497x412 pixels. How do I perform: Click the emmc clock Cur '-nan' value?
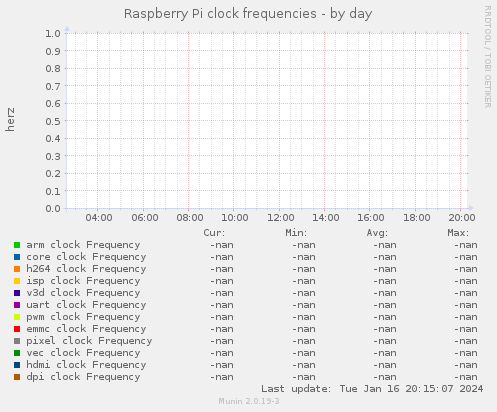[222, 329]
